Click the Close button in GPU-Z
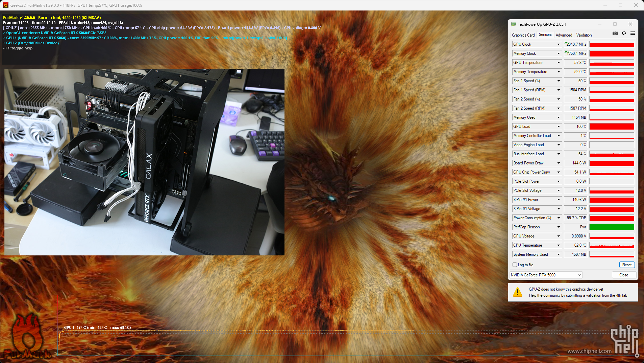The width and height of the screenshot is (644, 363). pyautogui.click(x=624, y=275)
